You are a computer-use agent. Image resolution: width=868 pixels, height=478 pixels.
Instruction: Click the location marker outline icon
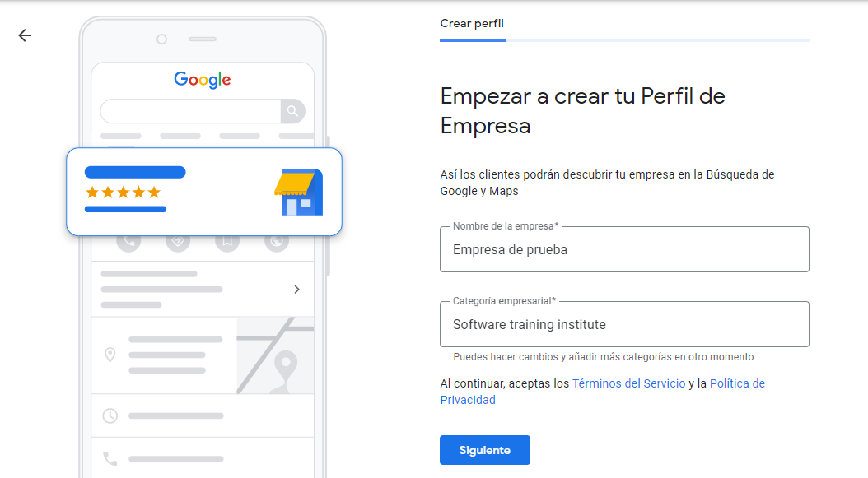(x=110, y=355)
